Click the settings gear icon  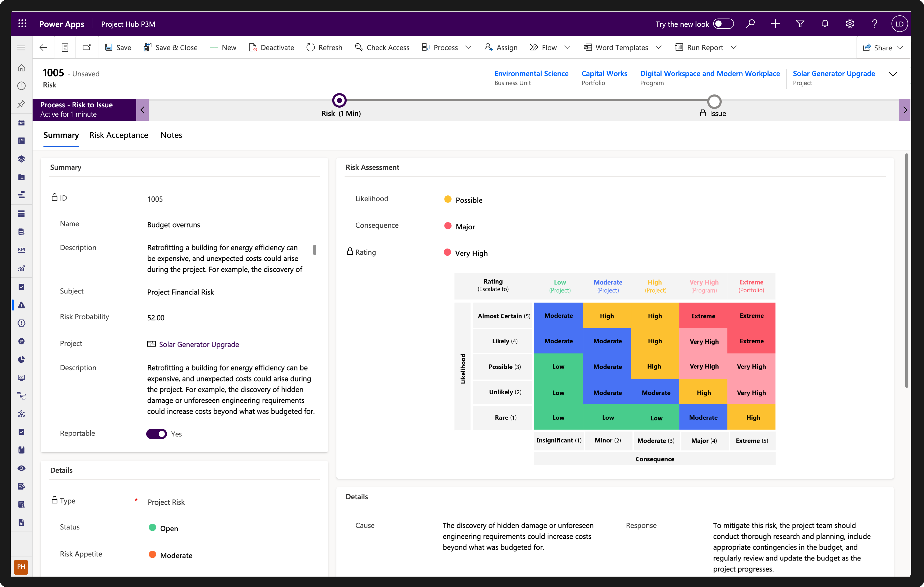(850, 24)
